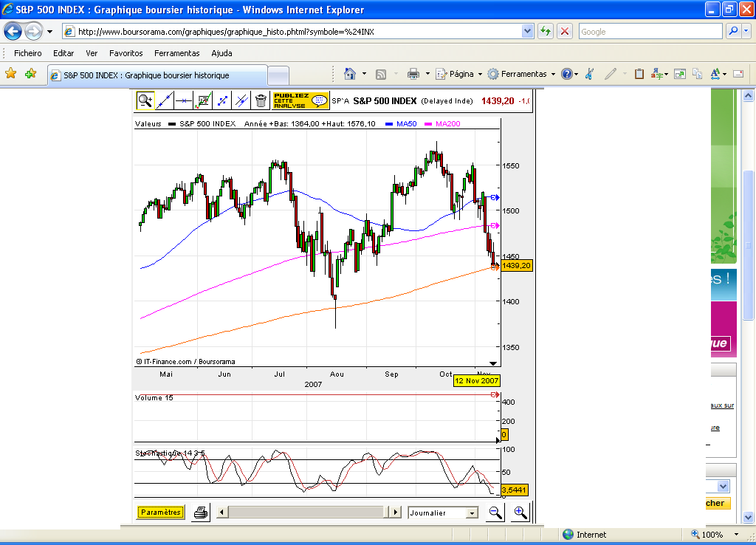Click the chart horizontal scrollbar right arrow

tap(395, 510)
